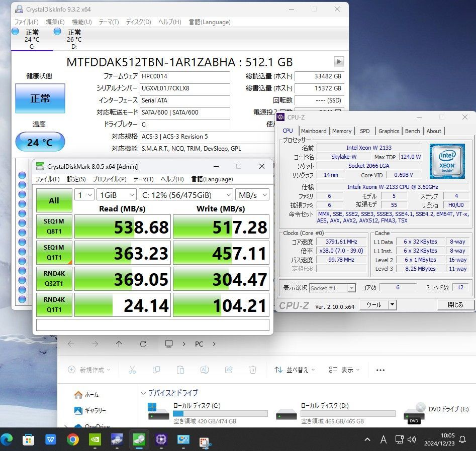Open ファイル(F) menu in CrystalDiskInfo
This screenshot has width=476, height=451.
(x=27, y=22)
